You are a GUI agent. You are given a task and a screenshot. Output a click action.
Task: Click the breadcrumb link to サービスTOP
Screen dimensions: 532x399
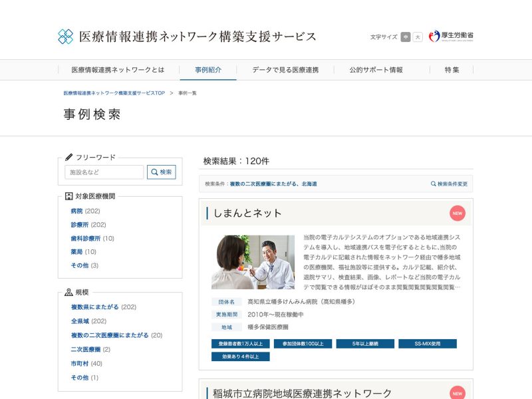(x=114, y=93)
